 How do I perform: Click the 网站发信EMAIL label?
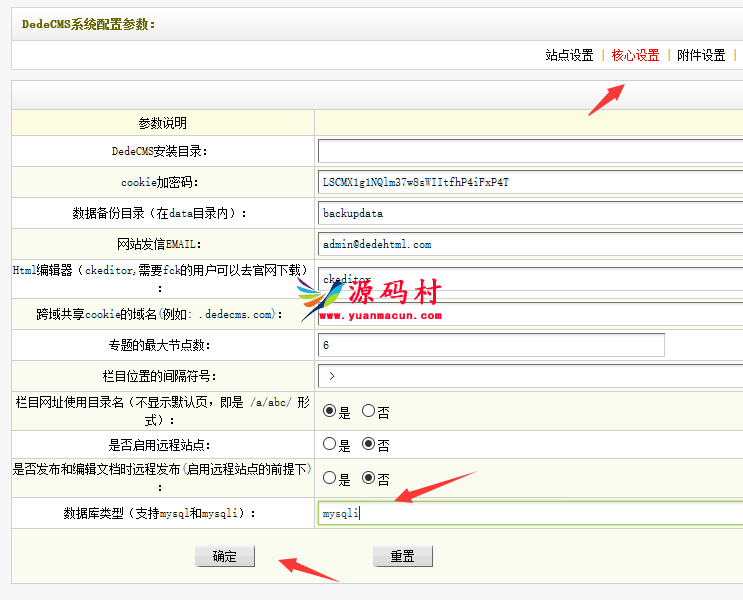point(159,244)
